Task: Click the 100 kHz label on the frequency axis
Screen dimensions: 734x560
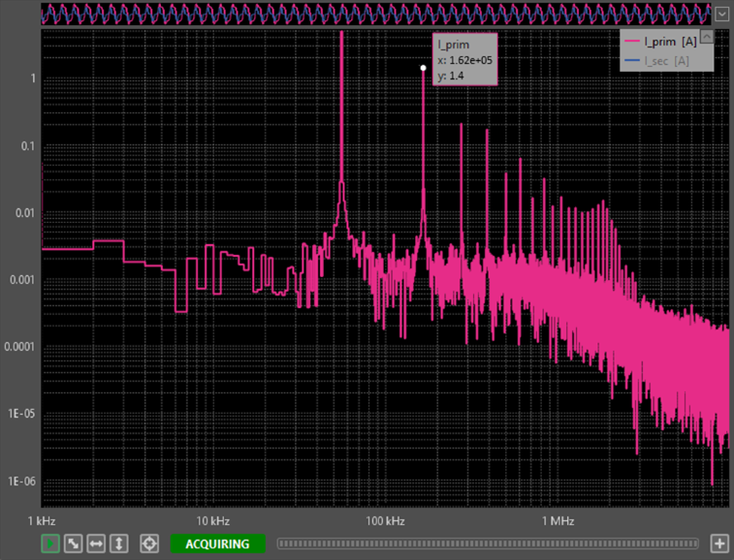Action: (x=385, y=521)
